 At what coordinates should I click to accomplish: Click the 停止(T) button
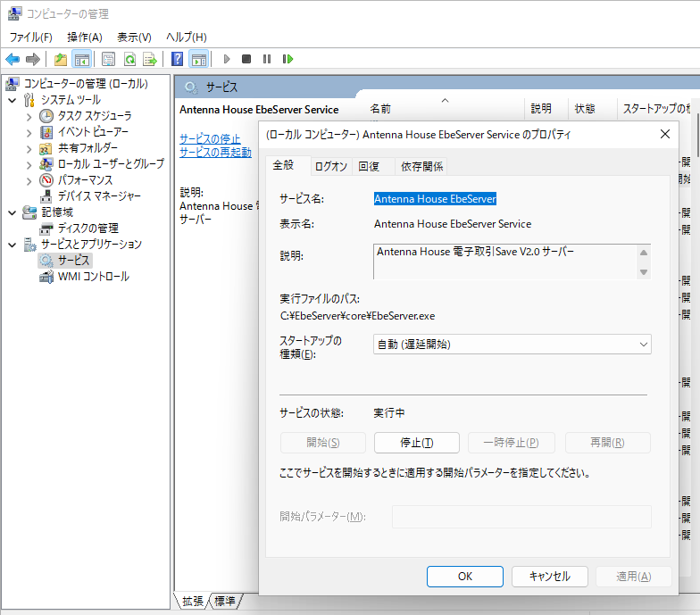tap(417, 443)
